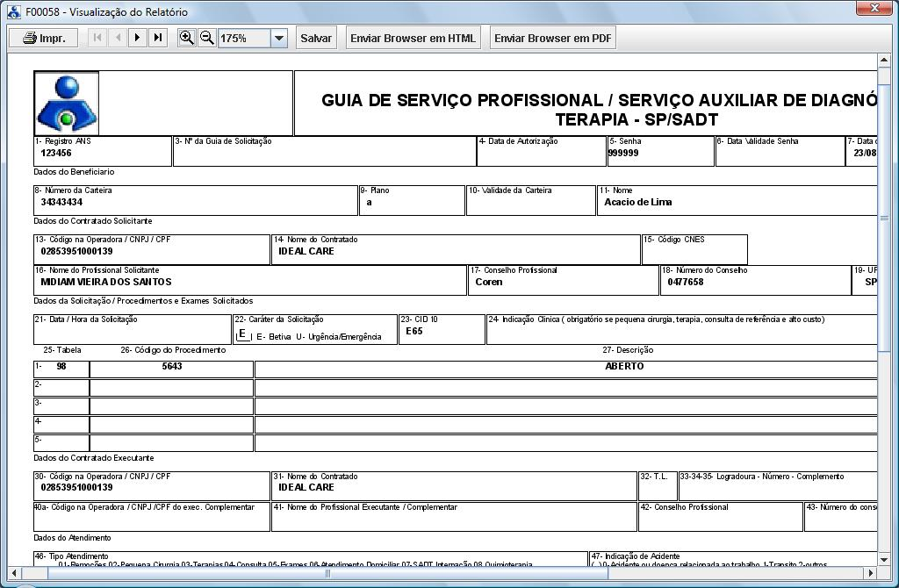Click the horizontal scrollbar right arrow
Viewport: 899px width, 588px height.
(x=870, y=572)
